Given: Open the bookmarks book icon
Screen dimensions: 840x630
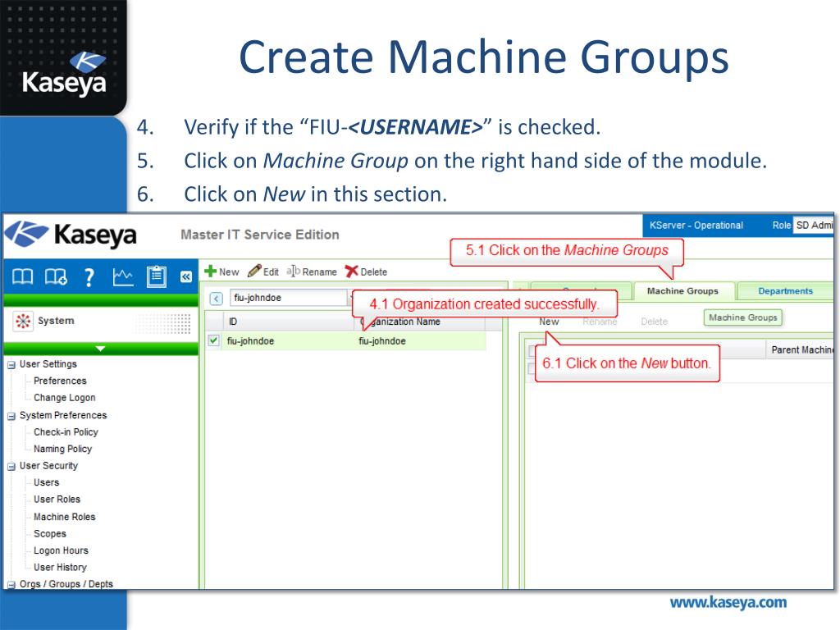Looking at the screenshot, I should [x=22, y=277].
